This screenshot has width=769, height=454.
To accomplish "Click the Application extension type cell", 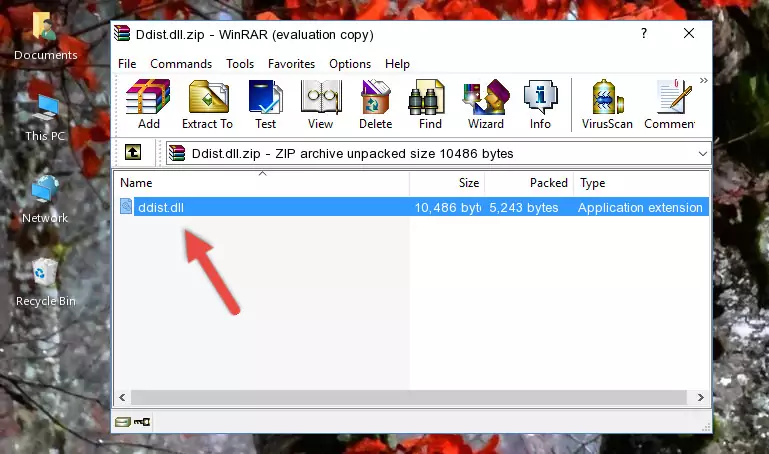I will coord(640,207).
